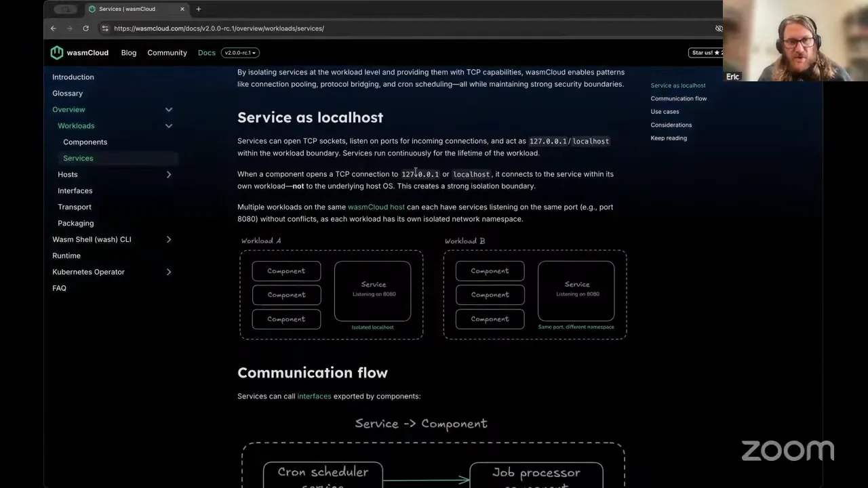Viewport: 868px width, 488px height.
Task: Click the Service -> Component diagram title
Action: tap(421, 424)
